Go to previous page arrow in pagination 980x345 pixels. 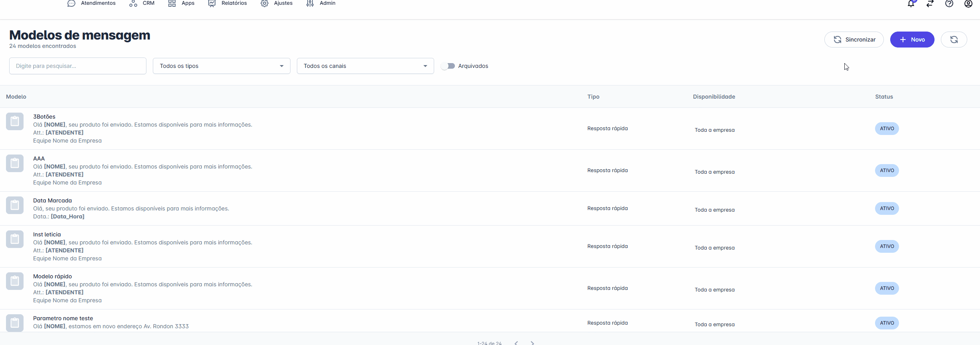pyautogui.click(x=516, y=343)
